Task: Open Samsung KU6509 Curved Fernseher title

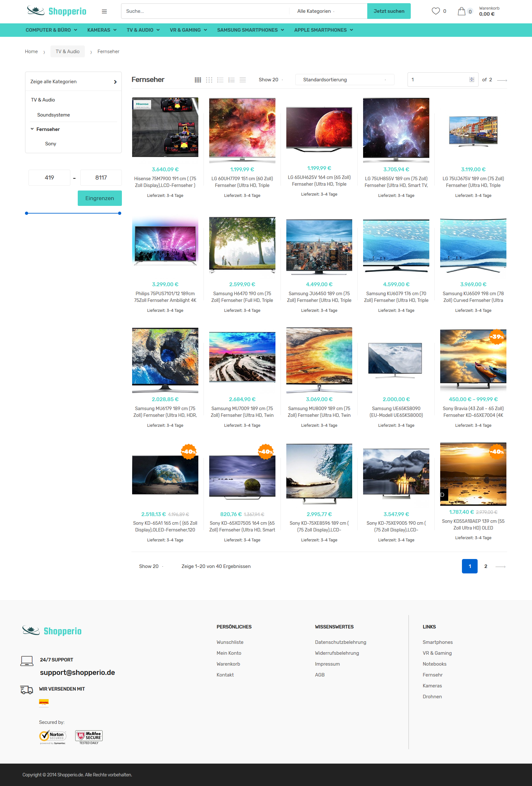Action: [x=473, y=297]
